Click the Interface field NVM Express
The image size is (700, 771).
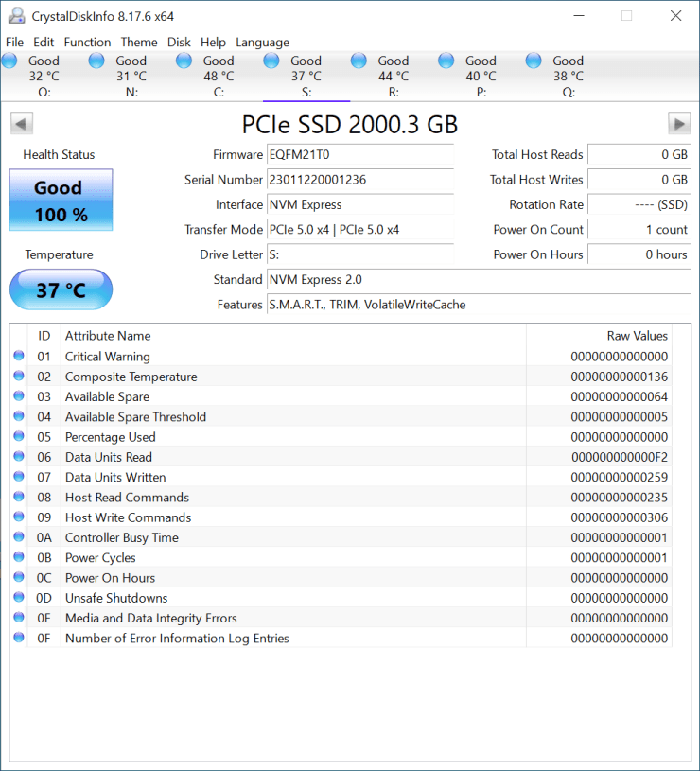tap(359, 205)
